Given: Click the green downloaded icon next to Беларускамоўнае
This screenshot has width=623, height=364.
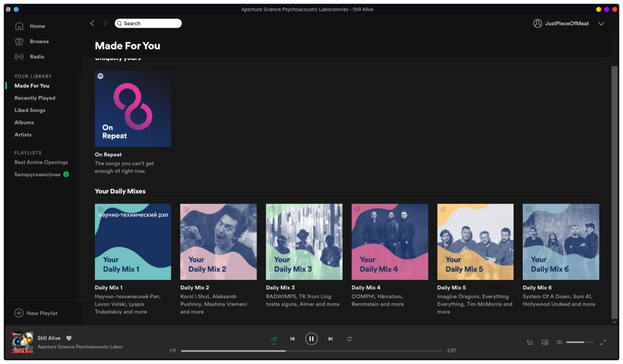Looking at the screenshot, I should tap(66, 174).
